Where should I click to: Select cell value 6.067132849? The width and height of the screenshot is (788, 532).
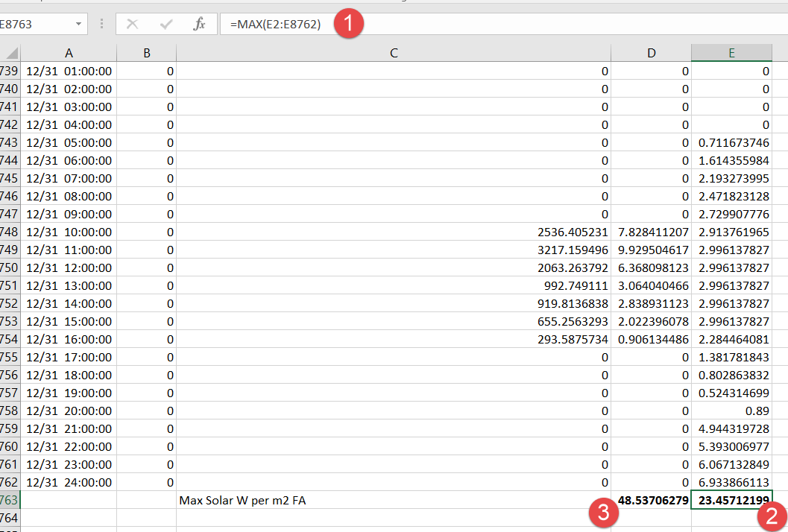pyautogui.click(x=734, y=465)
